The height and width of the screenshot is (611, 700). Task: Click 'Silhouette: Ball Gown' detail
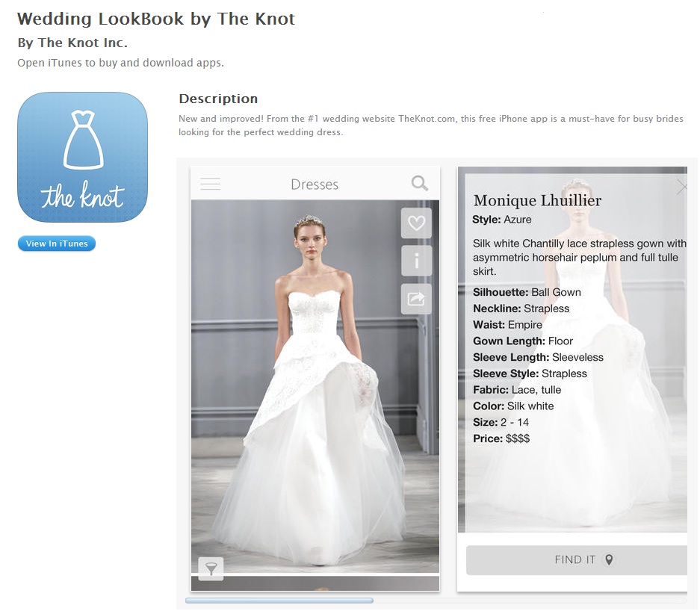[x=527, y=292]
